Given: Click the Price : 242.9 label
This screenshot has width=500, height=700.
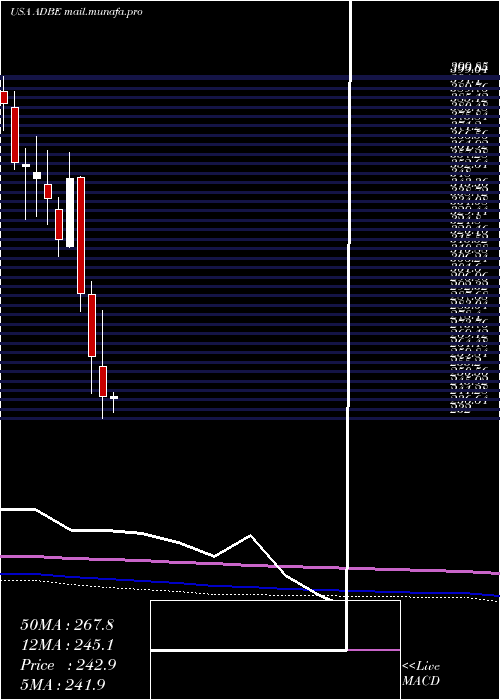Looking at the screenshot, I should pos(68,665).
